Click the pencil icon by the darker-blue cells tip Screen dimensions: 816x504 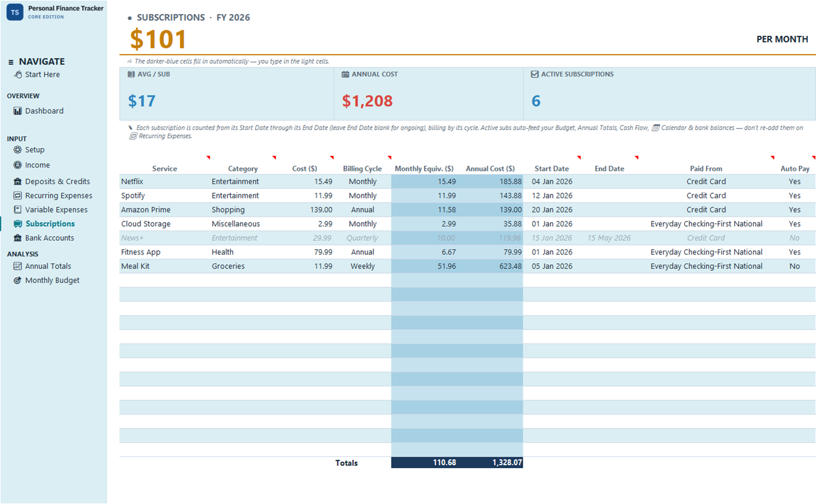coord(130,61)
